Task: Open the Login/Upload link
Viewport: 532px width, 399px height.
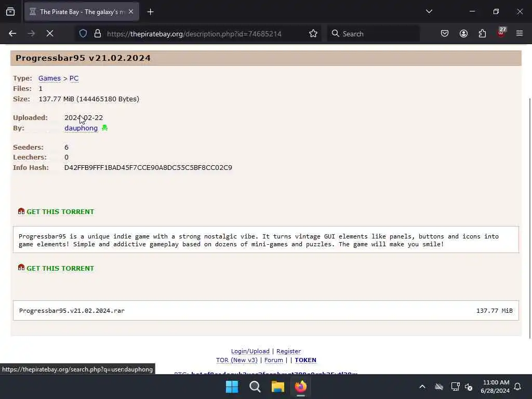Action: 250,351
